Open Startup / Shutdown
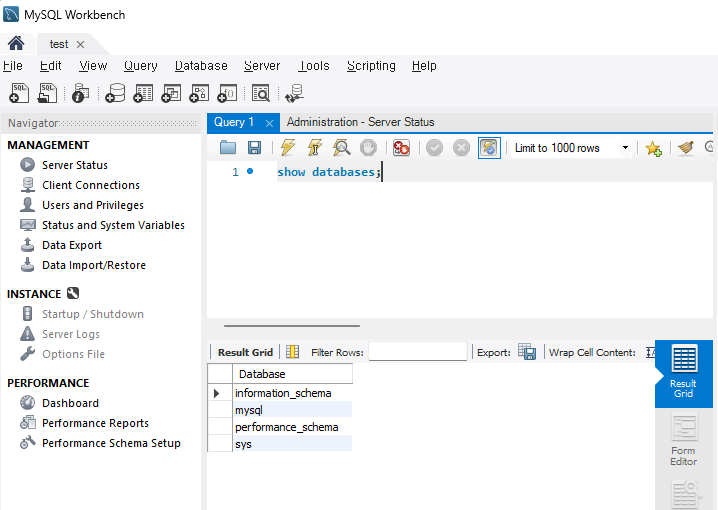 [x=93, y=314]
